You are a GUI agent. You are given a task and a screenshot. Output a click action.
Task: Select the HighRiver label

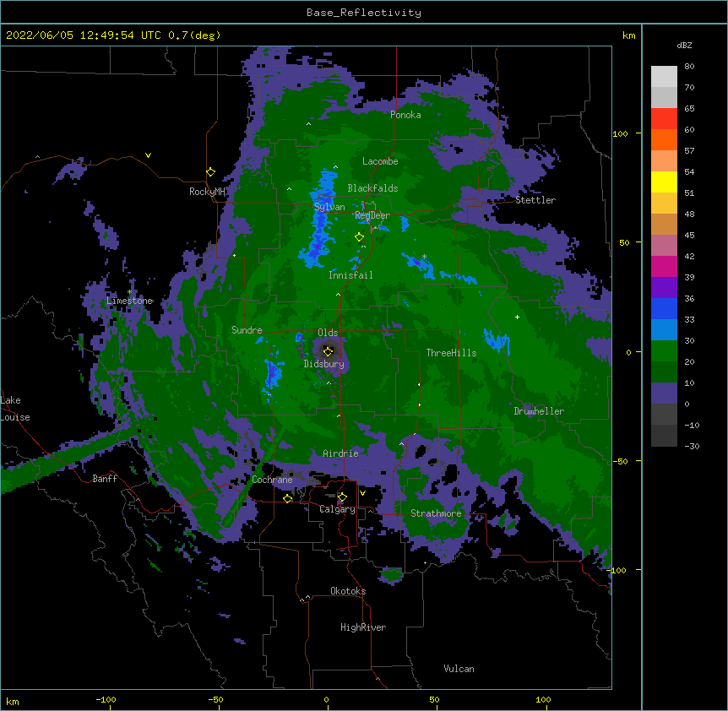(x=363, y=627)
